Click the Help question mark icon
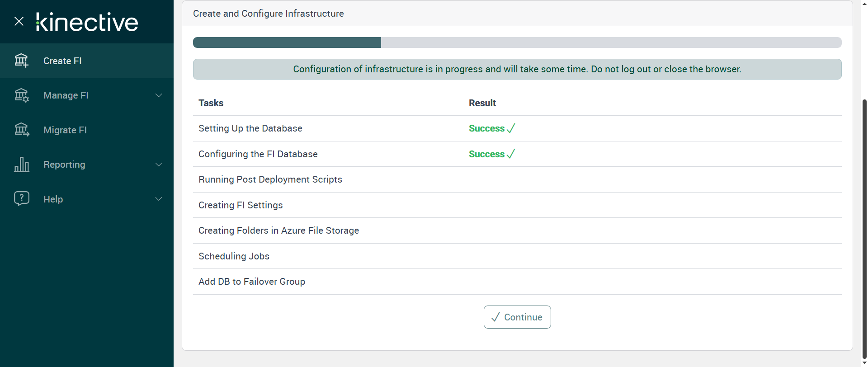Screen dimensions: 868x367 [21, 198]
